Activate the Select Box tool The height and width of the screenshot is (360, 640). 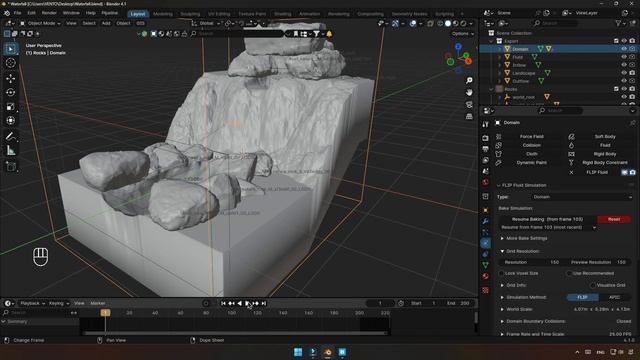(11, 49)
